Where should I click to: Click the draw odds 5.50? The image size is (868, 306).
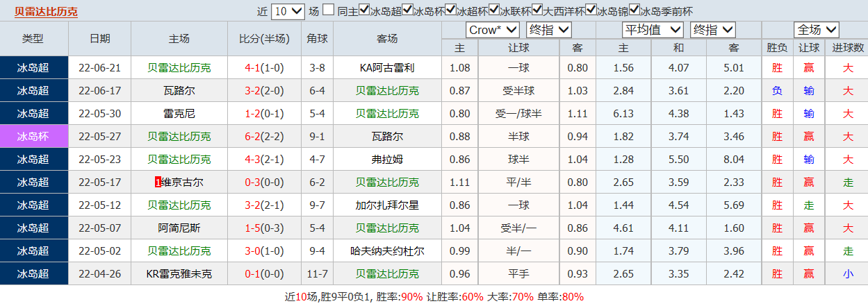[x=678, y=160]
